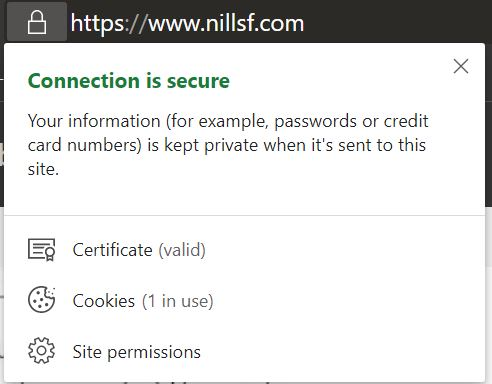This screenshot has width=492, height=384.
Task: Click the "site." text ending the description
Action: pyautogui.click(x=43, y=169)
